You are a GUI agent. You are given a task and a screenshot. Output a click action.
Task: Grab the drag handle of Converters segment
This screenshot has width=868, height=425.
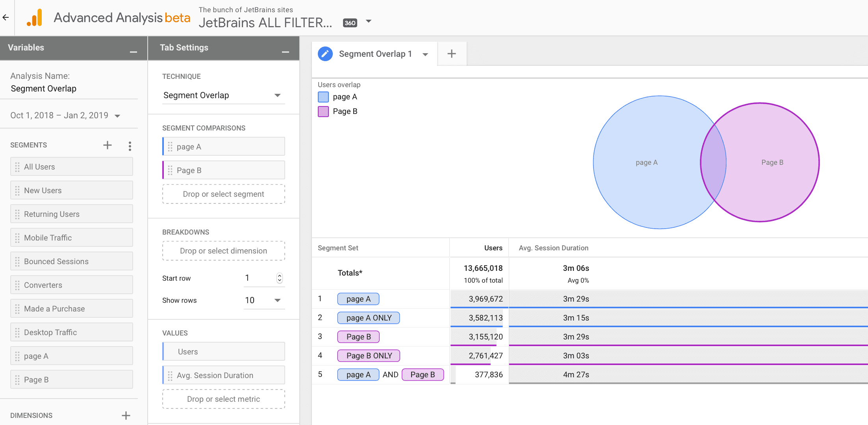pyautogui.click(x=17, y=285)
